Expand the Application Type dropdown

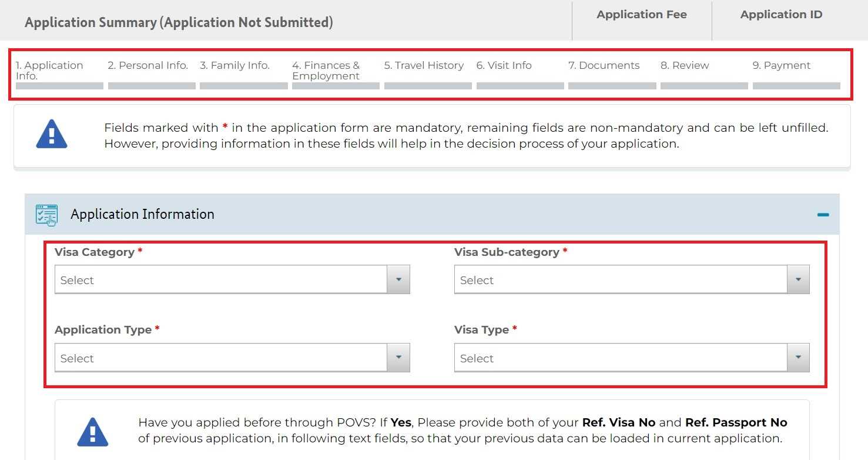pyautogui.click(x=232, y=358)
